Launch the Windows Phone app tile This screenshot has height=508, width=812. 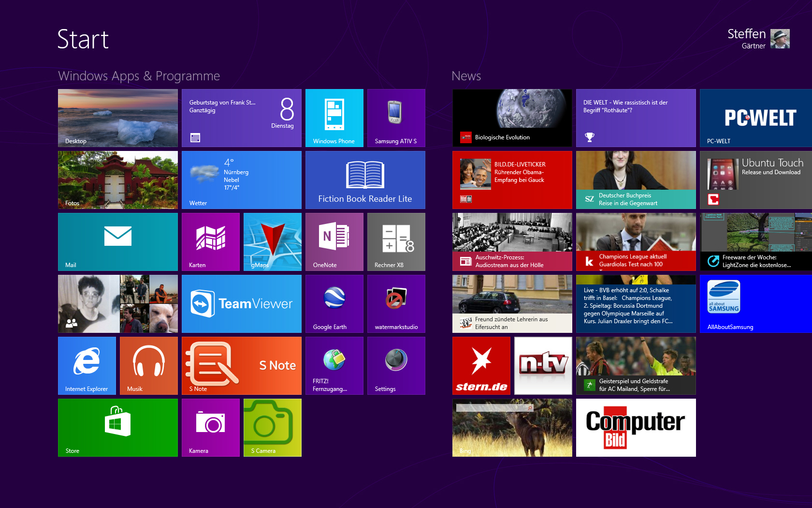click(x=334, y=118)
